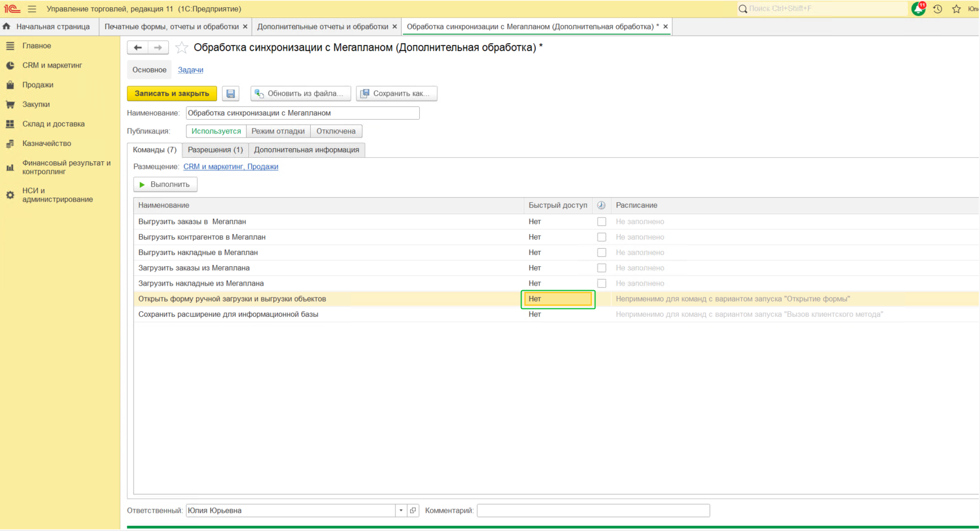
Task: Switch to Печатные формы, отчеты и обработки tab
Action: pos(172,27)
